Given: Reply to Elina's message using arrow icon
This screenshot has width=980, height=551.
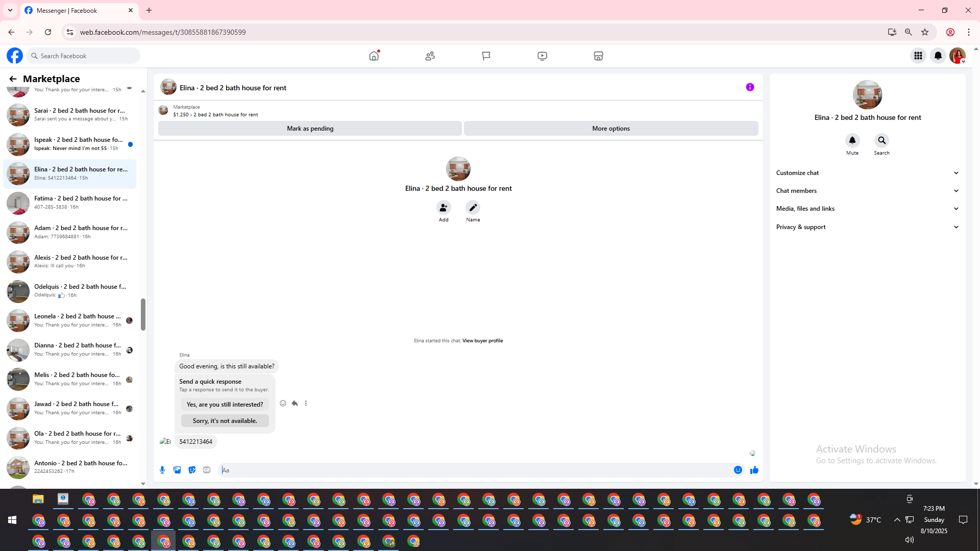Looking at the screenshot, I should click(295, 403).
